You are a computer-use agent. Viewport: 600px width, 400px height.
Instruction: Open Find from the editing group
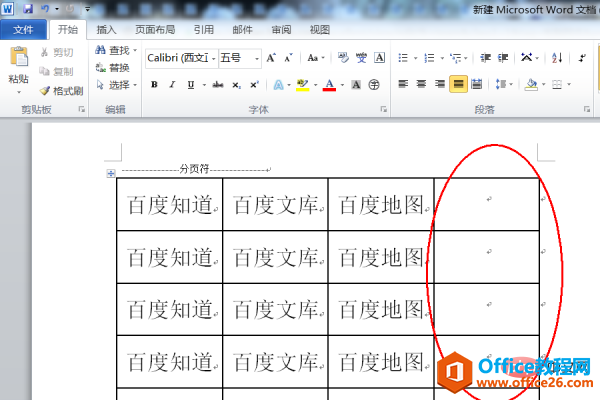click(116, 50)
